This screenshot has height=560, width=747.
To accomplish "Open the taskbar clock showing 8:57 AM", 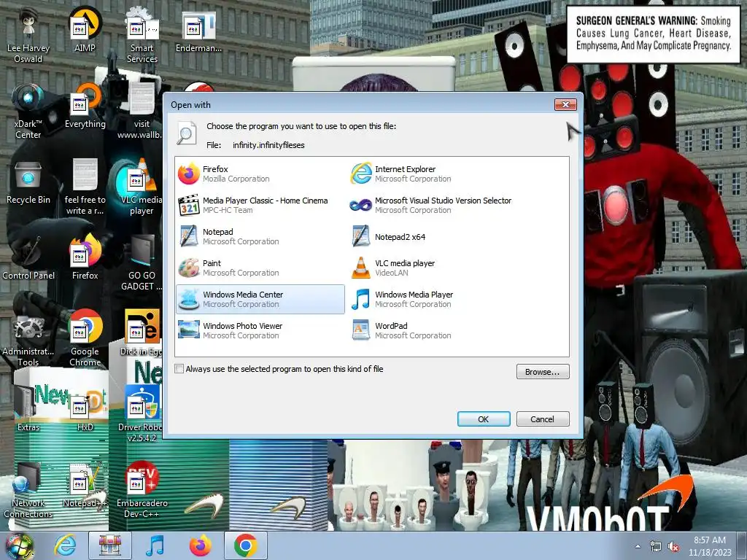I will (710, 546).
